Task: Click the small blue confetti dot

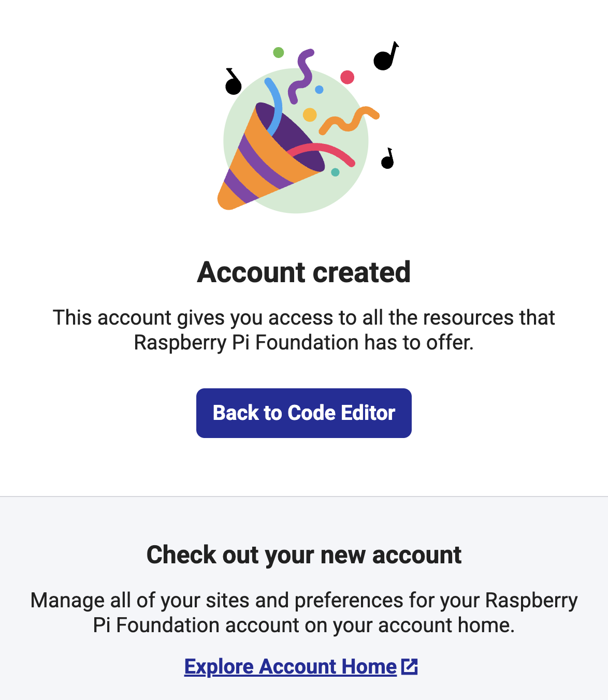Action: point(319,90)
